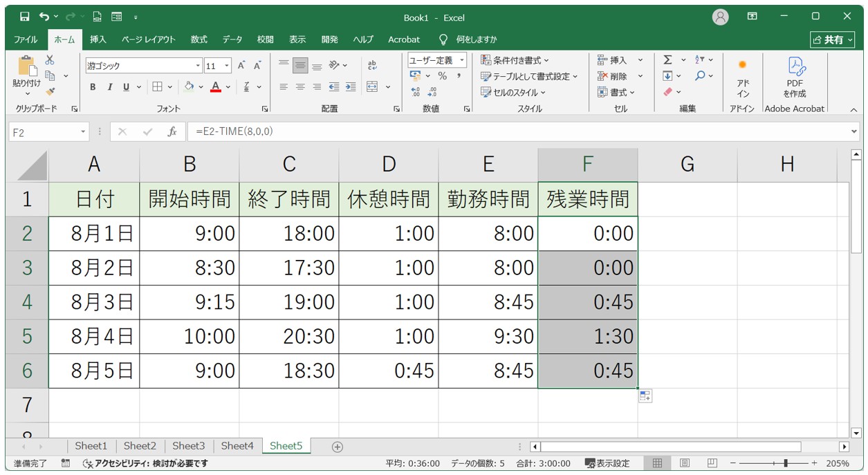Open the アドイン add-ins button
This screenshot has width=868, height=475.
click(x=743, y=77)
